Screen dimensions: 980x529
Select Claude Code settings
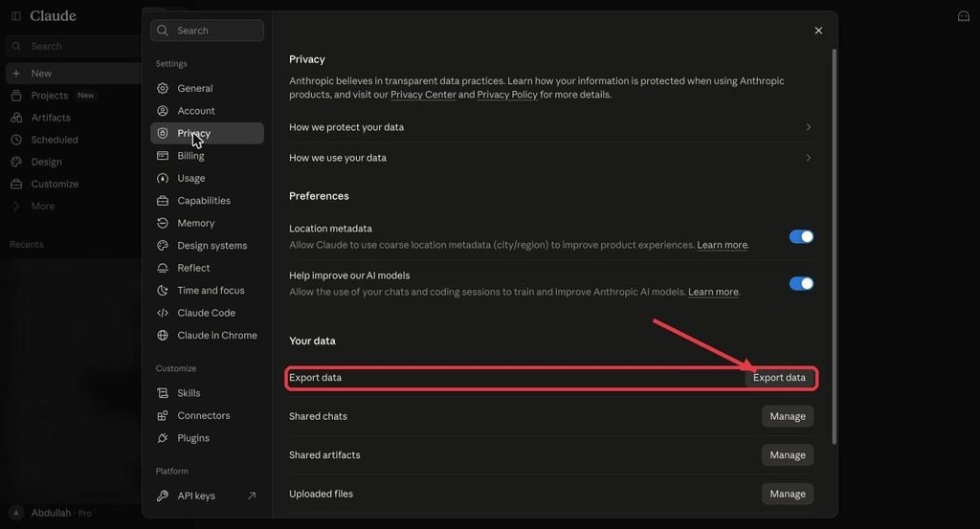coord(207,313)
